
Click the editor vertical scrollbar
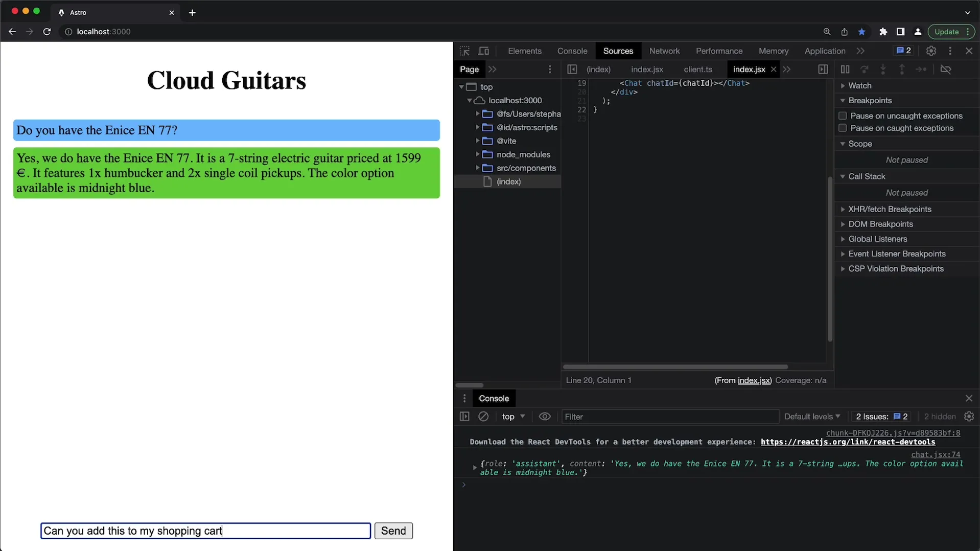[x=830, y=259]
